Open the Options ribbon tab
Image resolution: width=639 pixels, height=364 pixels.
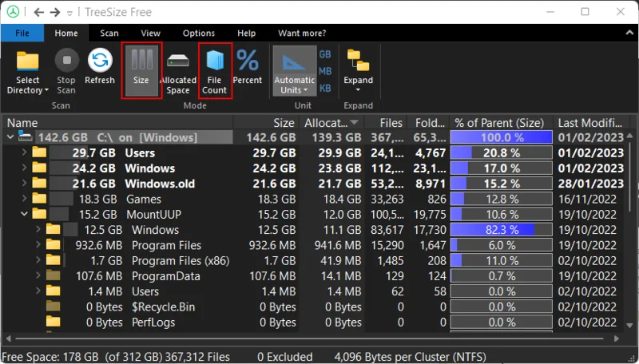coord(198,34)
